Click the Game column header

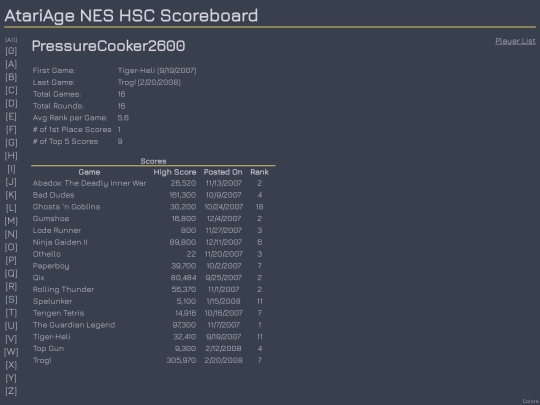(x=89, y=172)
